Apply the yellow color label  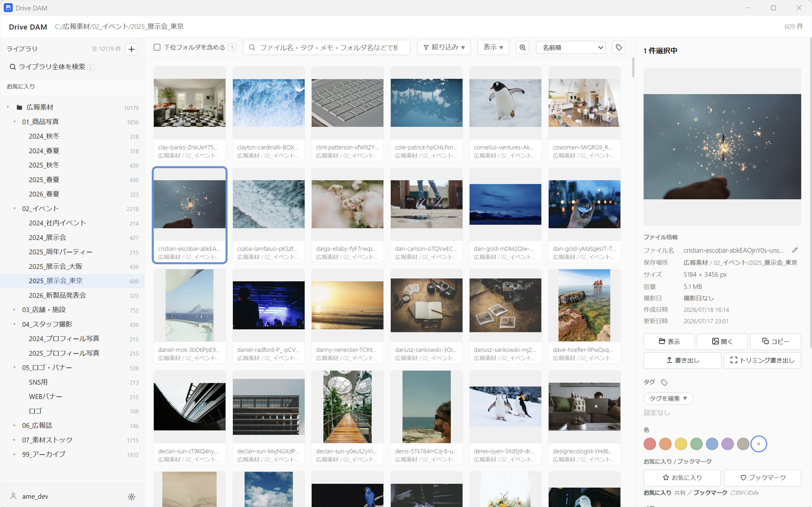pos(680,444)
